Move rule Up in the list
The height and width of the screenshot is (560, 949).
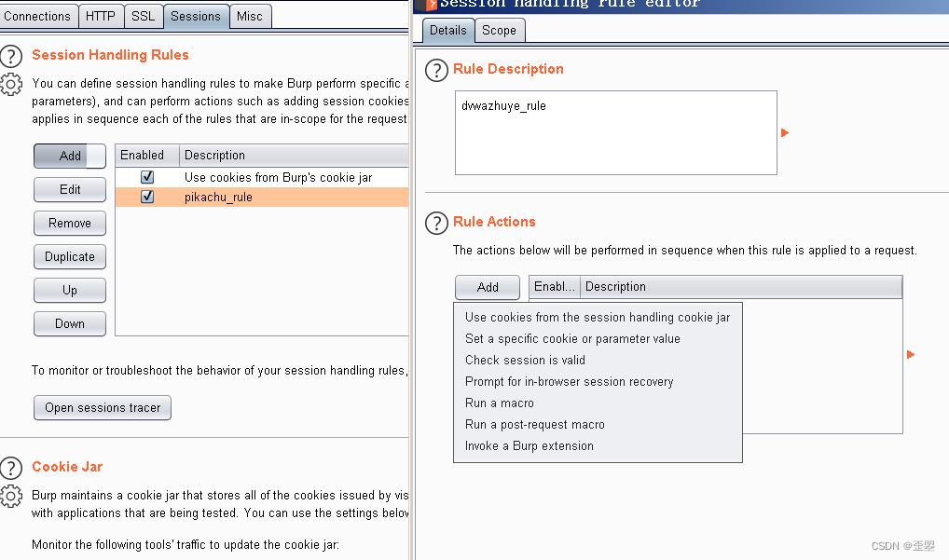70,291
